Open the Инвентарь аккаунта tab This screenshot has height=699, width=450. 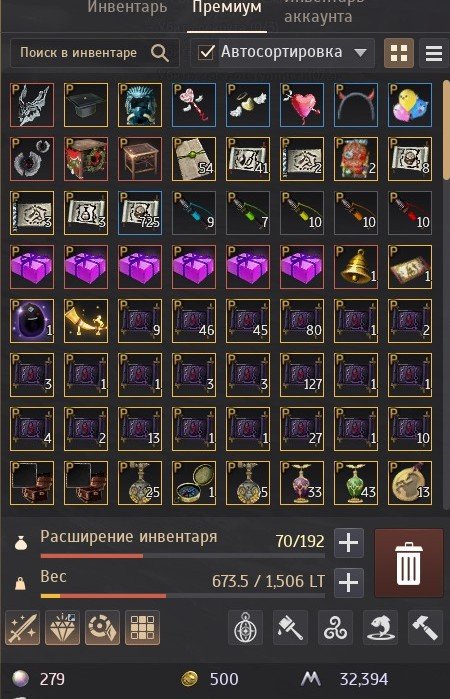coord(324,12)
